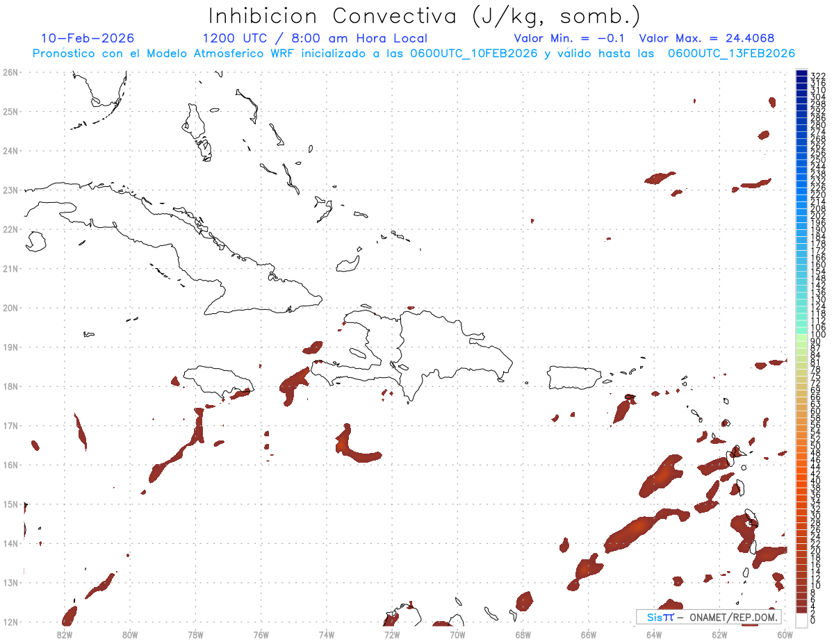834x644 pixels.
Task: Click latitude label '22N'
Action: (x=10, y=229)
